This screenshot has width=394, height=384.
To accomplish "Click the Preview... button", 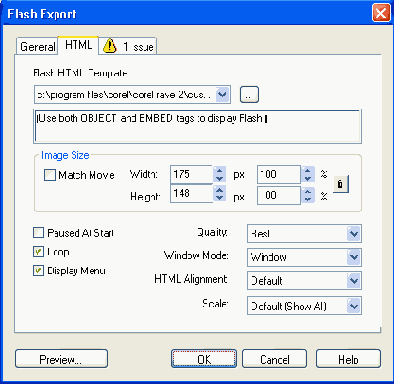I will click(x=61, y=359).
